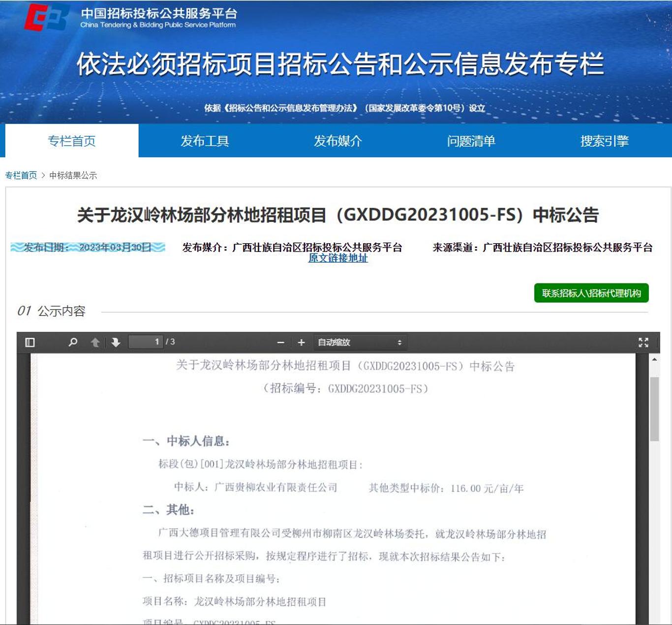Click the 原文链接地址 link
The image size is (672, 625).
click(338, 258)
